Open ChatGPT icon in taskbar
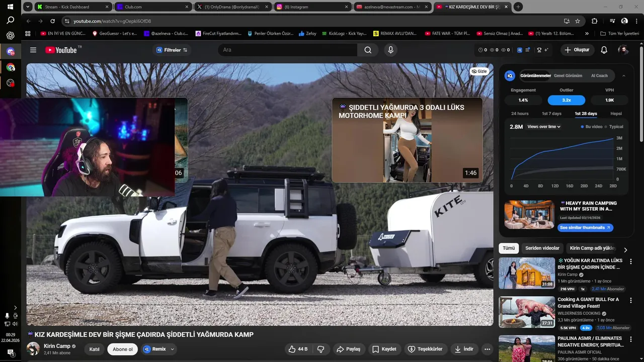Viewport: 644px width, 362px height. [10, 36]
